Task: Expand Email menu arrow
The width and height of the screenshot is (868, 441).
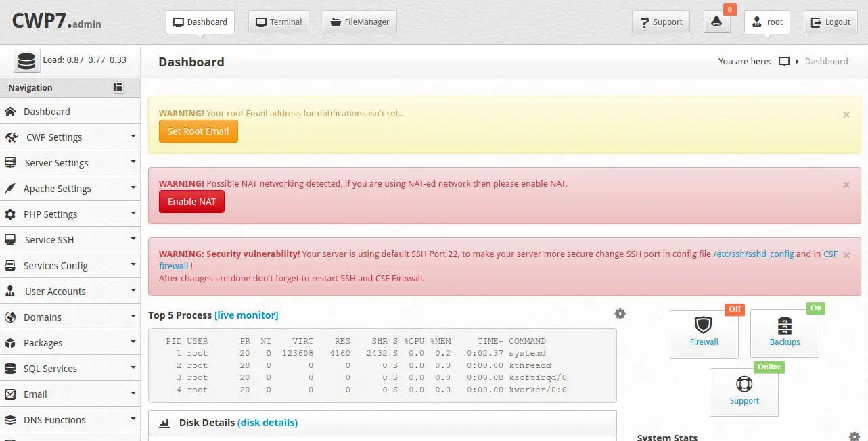Action: pos(133,393)
